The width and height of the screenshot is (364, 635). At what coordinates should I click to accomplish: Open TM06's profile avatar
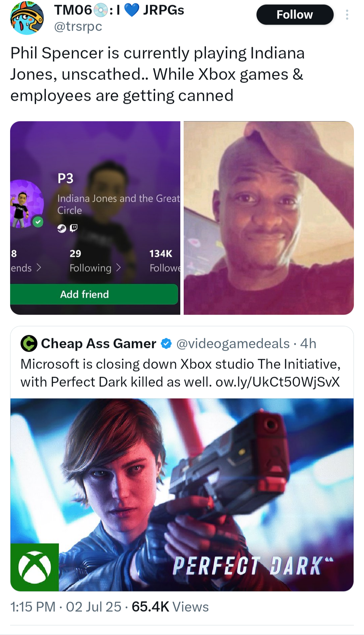(27, 18)
